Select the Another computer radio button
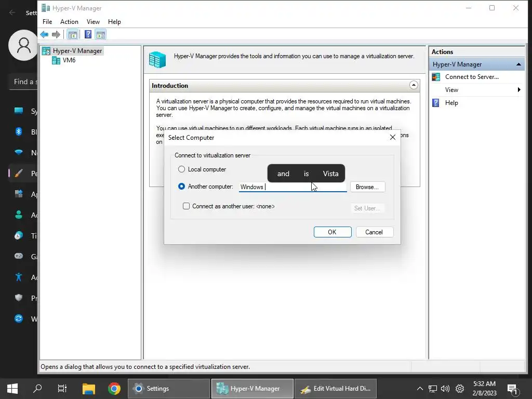The width and height of the screenshot is (532, 399). click(x=181, y=187)
